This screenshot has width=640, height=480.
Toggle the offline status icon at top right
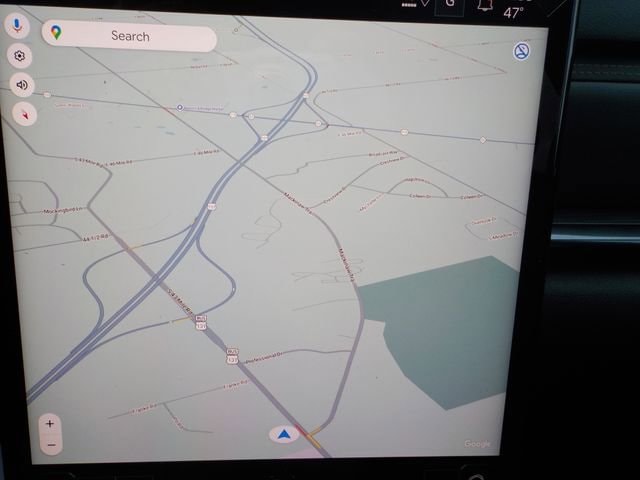[521, 51]
